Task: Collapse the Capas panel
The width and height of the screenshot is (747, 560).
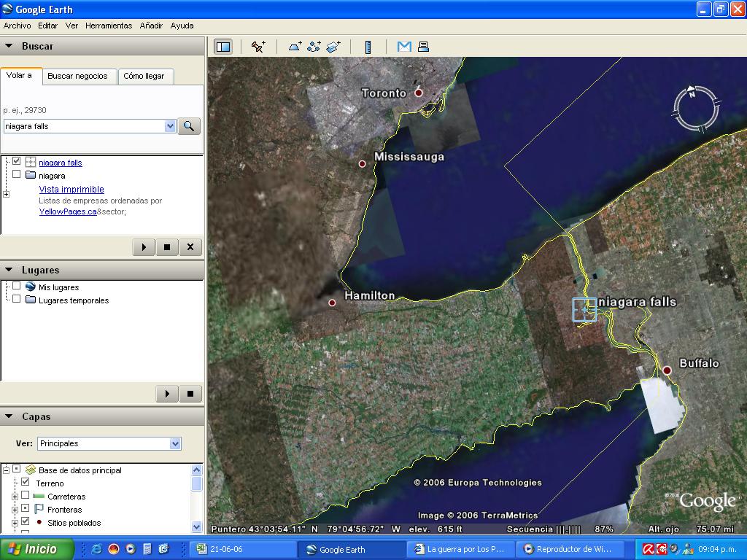Action: [9, 416]
